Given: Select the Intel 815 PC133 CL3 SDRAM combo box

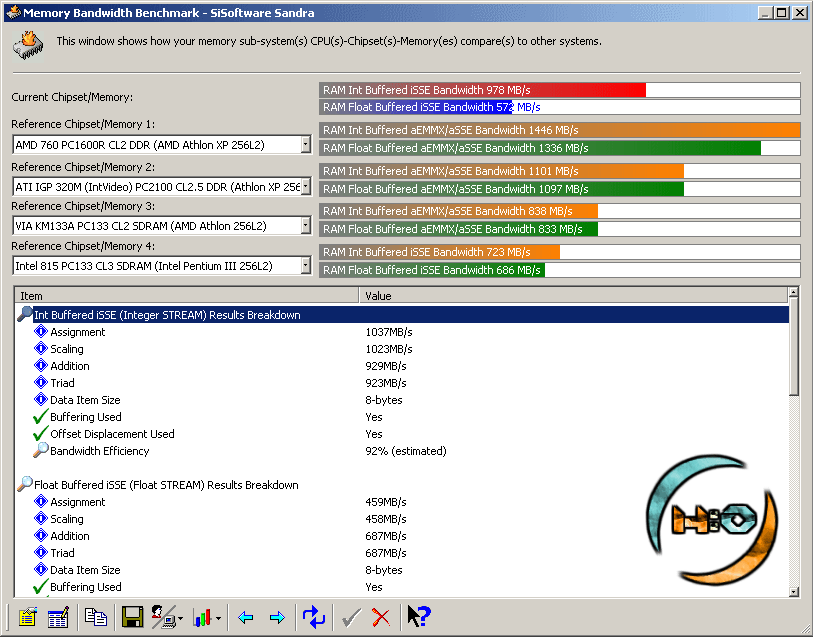Looking at the screenshot, I should point(162,265).
